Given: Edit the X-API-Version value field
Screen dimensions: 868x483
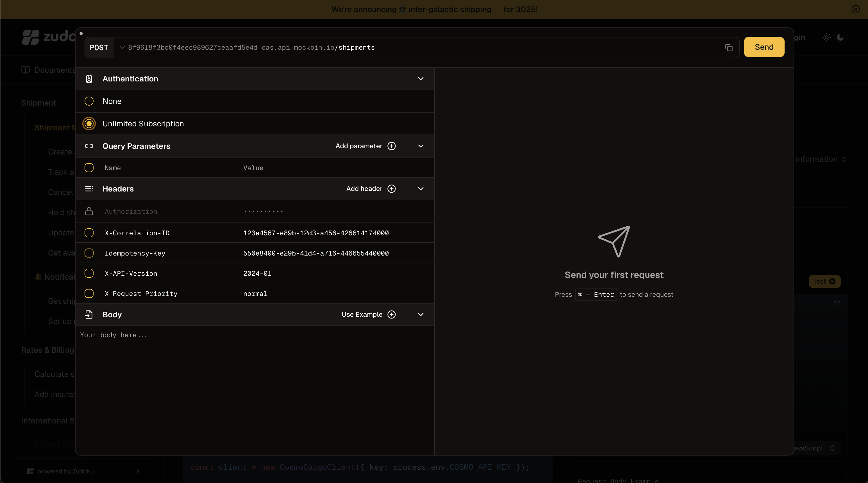Looking at the screenshot, I should 257,274.
